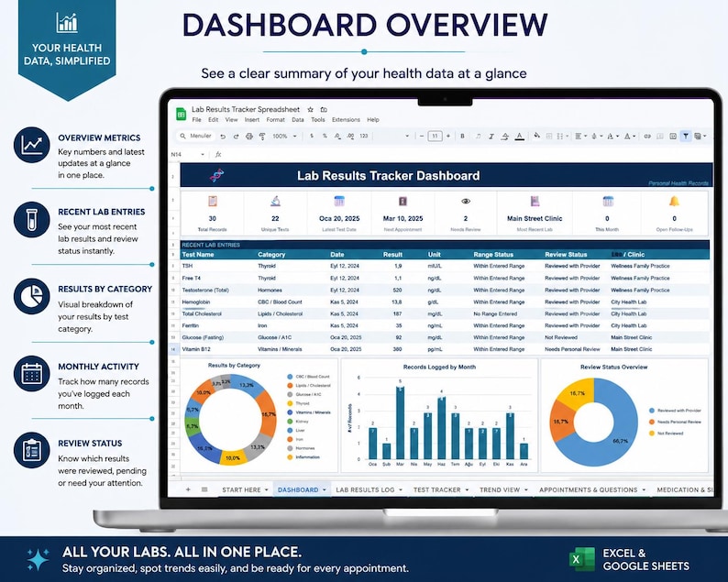Open the Name box N14 dropdown arrow

pyautogui.click(x=203, y=154)
